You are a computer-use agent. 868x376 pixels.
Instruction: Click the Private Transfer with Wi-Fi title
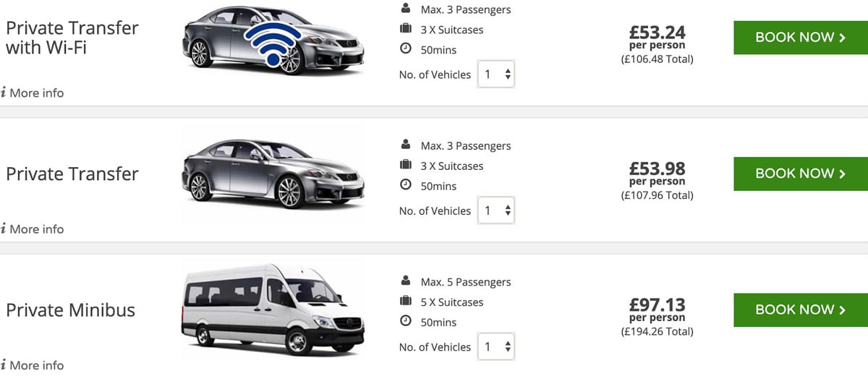(72, 38)
